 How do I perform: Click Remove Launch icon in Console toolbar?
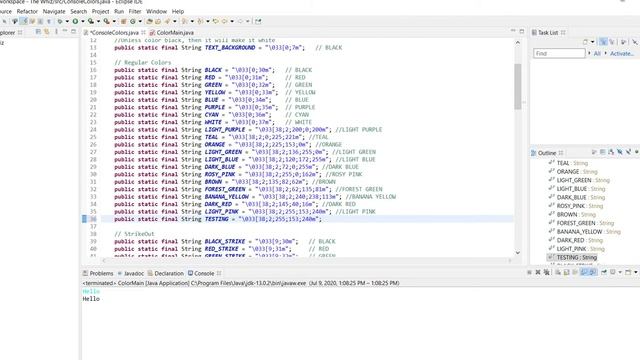click(538, 272)
